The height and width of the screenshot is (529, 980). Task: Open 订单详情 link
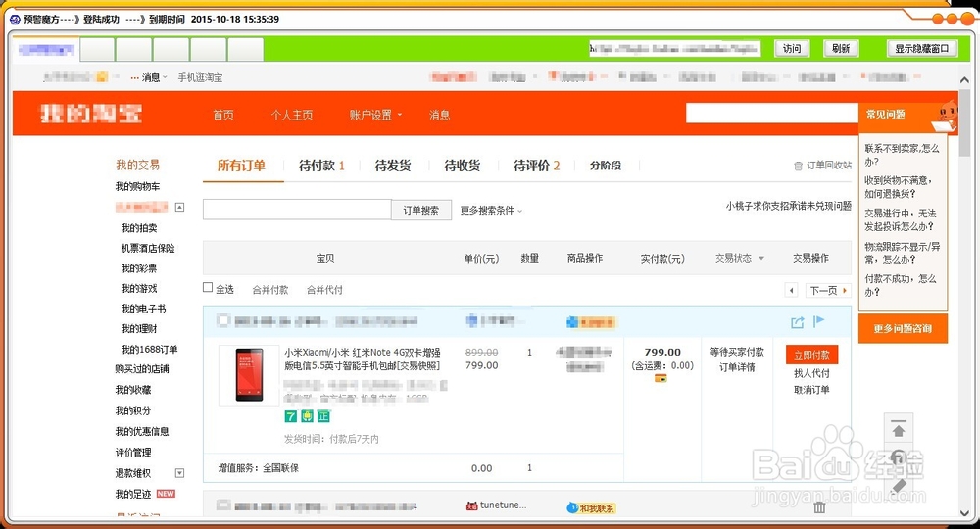[x=737, y=367]
